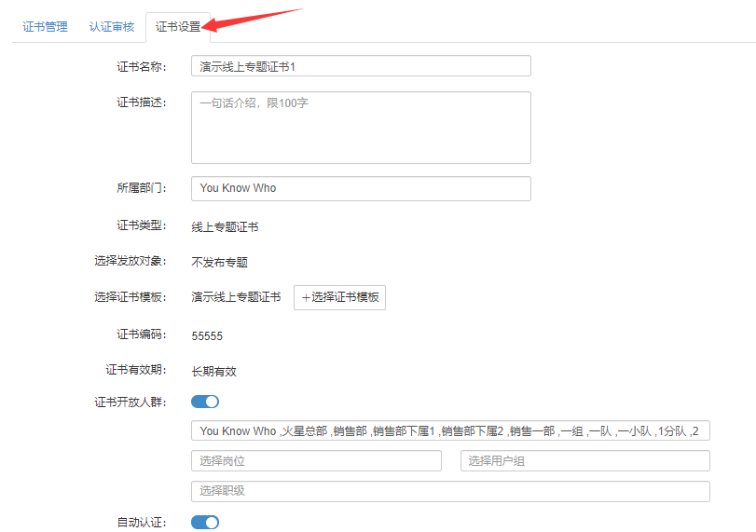Click the 证书名称 label
756x532 pixels.
click(x=142, y=67)
